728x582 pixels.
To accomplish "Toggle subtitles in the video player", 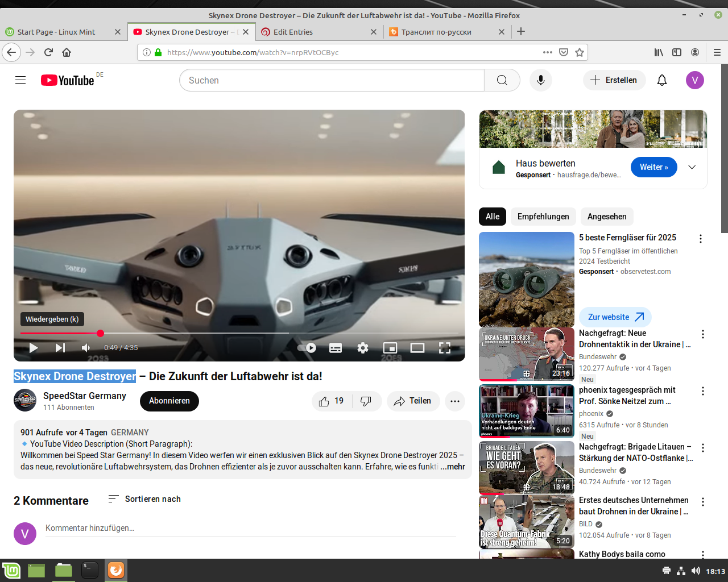I will 336,348.
